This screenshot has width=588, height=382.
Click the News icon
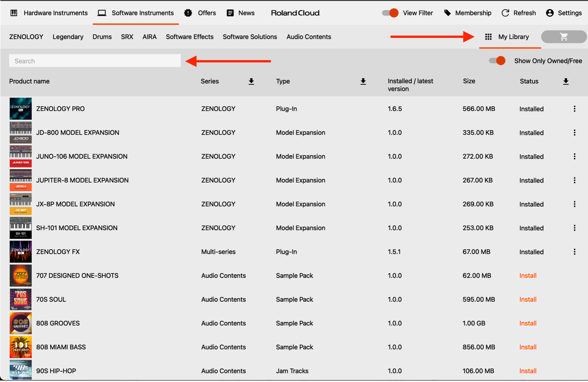point(230,13)
